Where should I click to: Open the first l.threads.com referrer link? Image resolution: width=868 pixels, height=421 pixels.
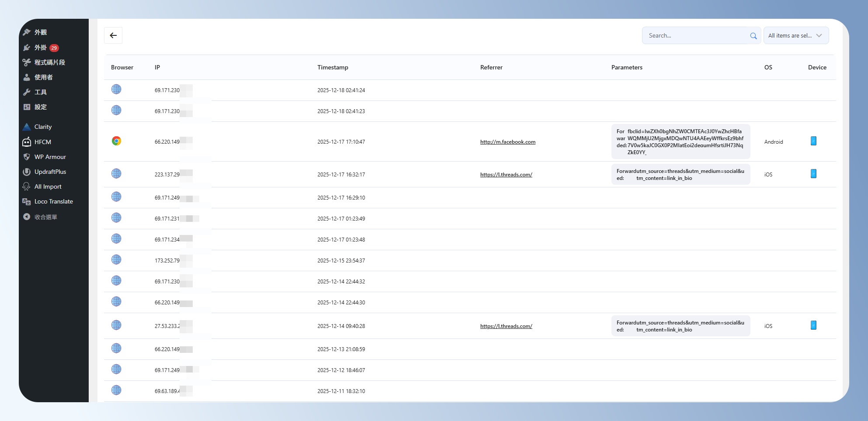tap(506, 175)
